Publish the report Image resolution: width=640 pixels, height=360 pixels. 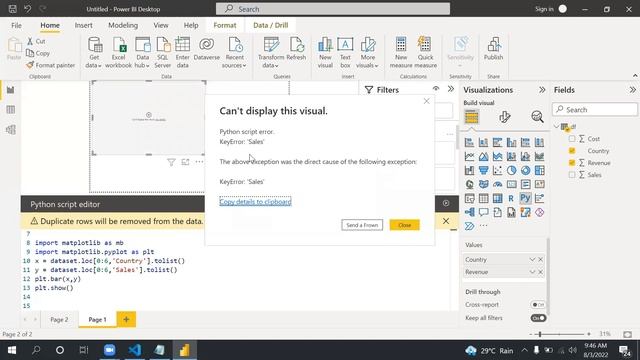tap(493, 49)
